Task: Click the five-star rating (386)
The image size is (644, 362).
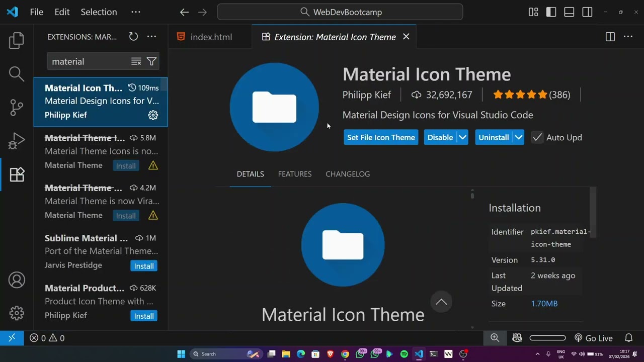Action: [x=532, y=95]
